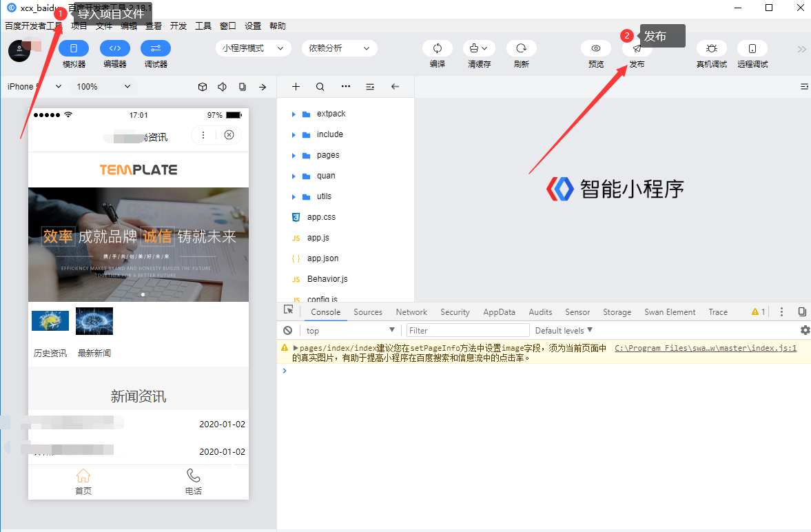Open console settings gear
The height and width of the screenshot is (532, 811).
click(805, 329)
